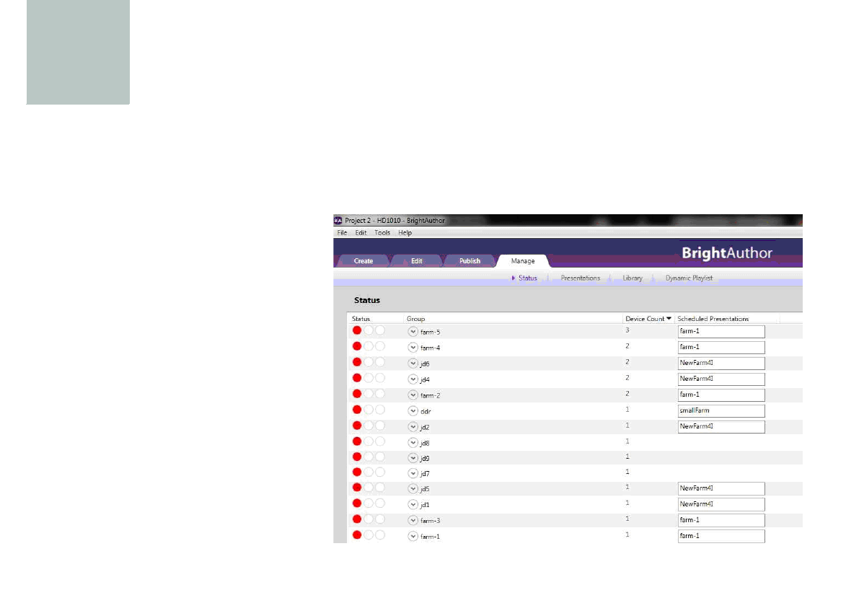
Task: Click the scheduled presentation field for farm-4
Action: click(x=721, y=348)
